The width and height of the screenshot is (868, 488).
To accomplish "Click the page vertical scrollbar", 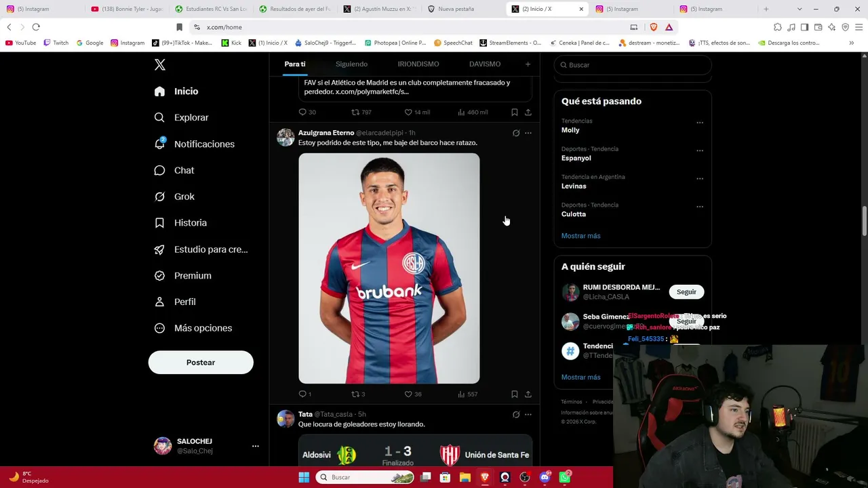I will pos(864,222).
